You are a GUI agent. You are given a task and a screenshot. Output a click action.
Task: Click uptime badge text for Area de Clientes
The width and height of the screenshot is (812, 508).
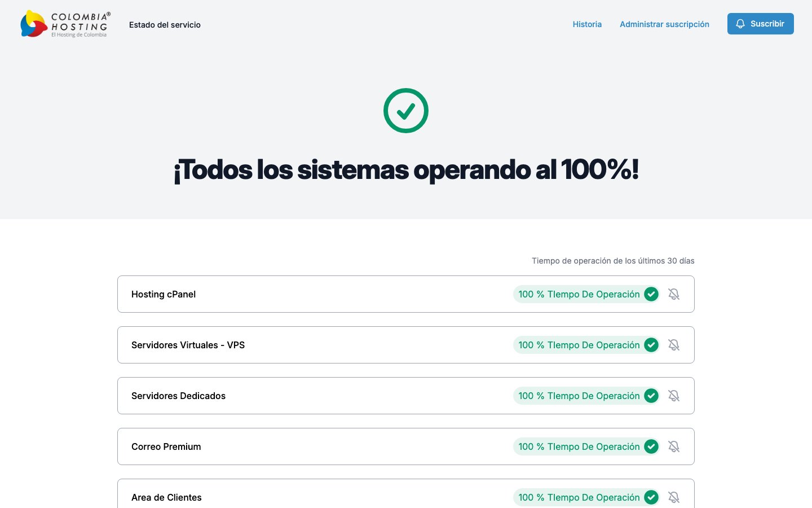point(579,497)
